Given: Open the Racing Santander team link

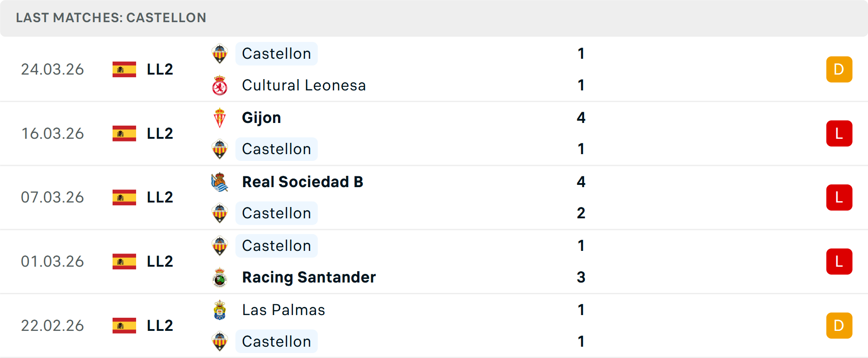Looking at the screenshot, I should (309, 278).
